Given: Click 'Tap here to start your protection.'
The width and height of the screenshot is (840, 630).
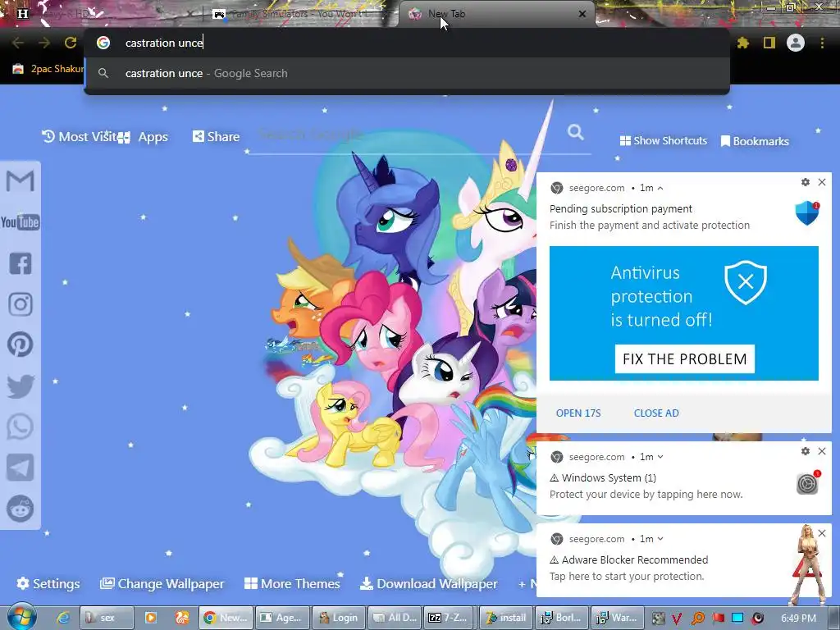Looking at the screenshot, I should (x=627, y=577).
